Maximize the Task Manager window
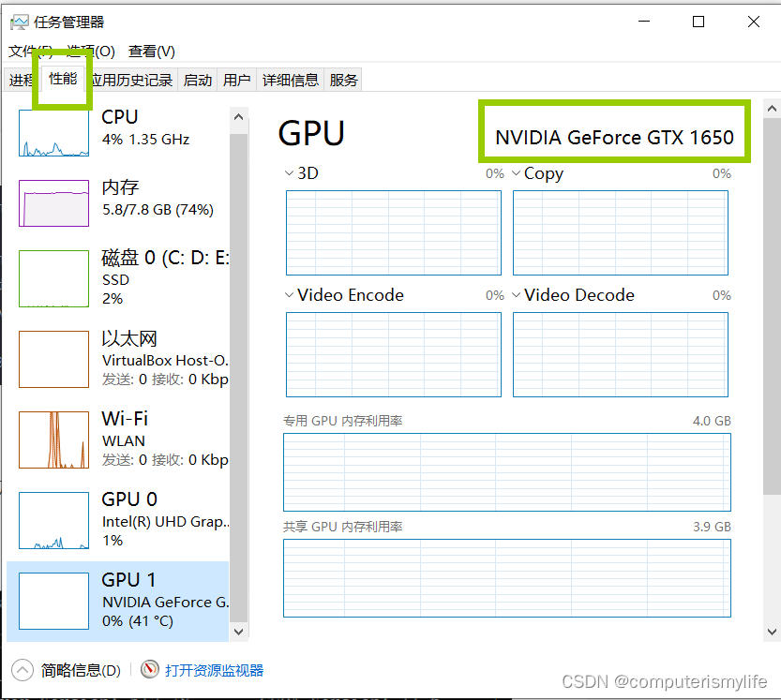Viewport: 781px width, 700px height. click(x=698, y=22)
